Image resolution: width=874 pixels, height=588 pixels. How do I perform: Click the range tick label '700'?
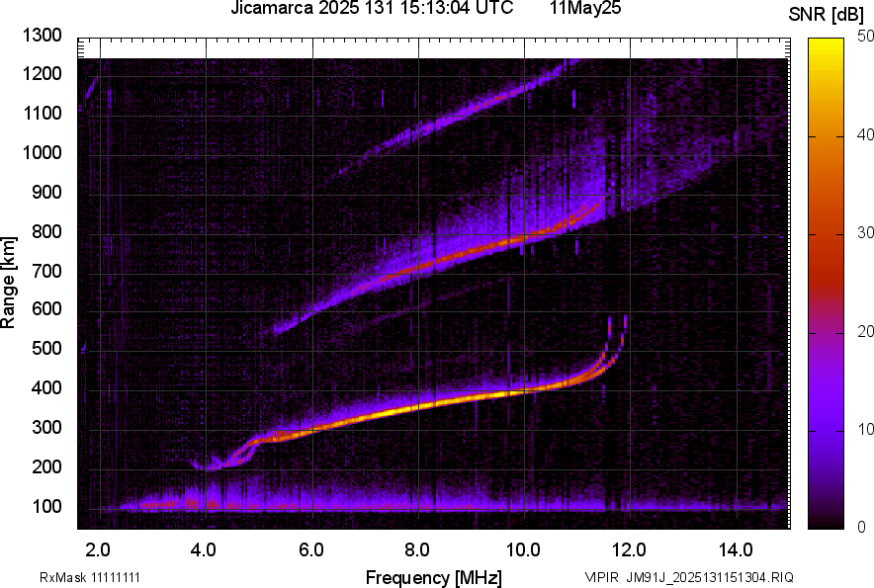(46, 272)
